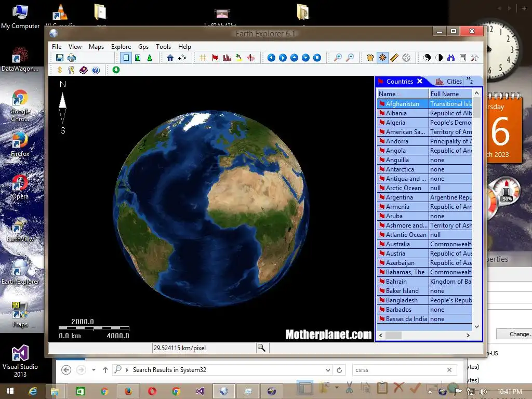Click the horizontal scrollbar thumb in Countries panel

tap(394, 335)
